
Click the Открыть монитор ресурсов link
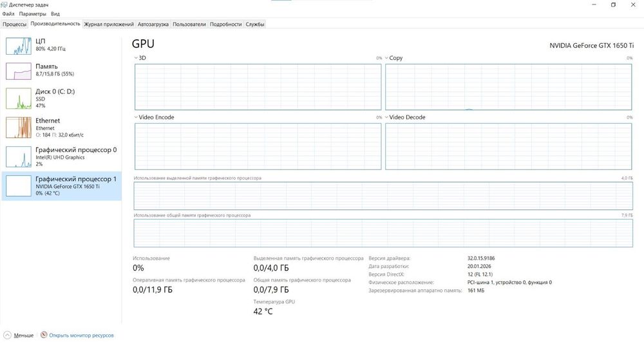click(81, 336)
